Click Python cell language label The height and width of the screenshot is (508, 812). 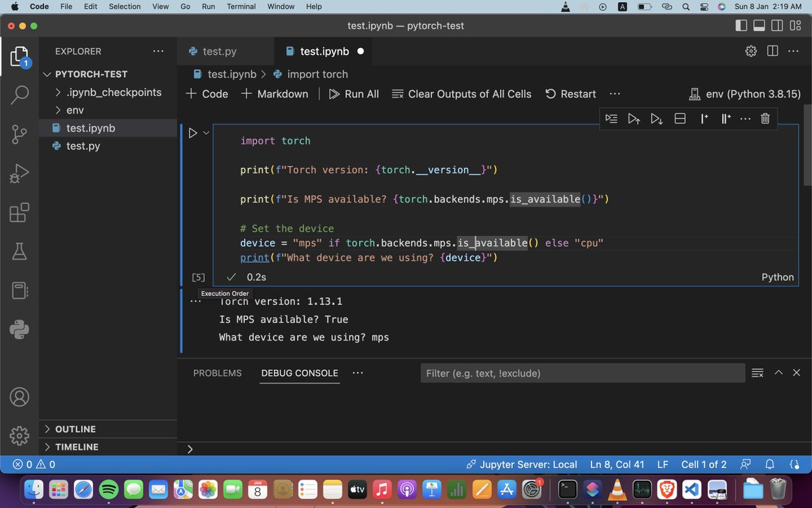tap(777, 277)
